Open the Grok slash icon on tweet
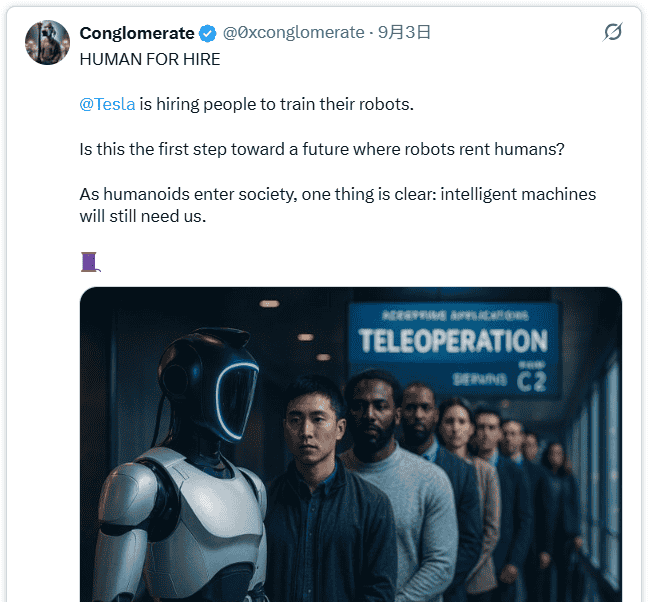This screenshot has height=602, width=651. [613, 32]
